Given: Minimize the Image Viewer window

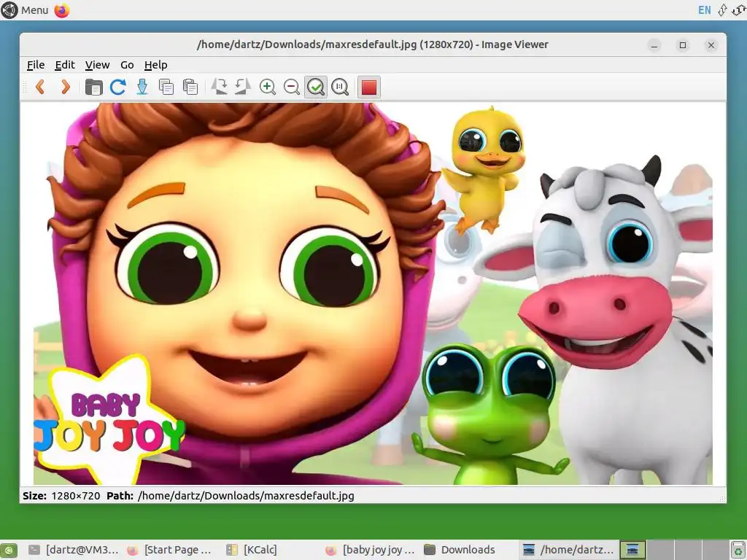Looking at the screenshot, I should pos(654,45).
